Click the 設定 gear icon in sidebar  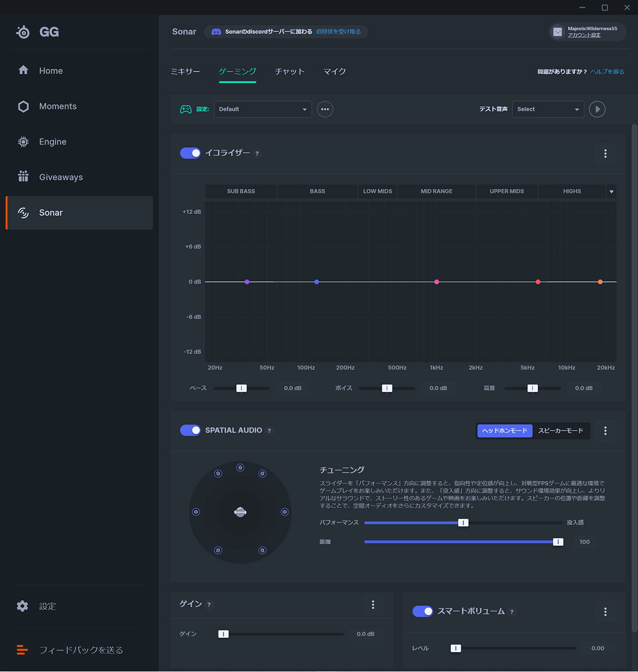pyautogui.click(x=22, y=606)
